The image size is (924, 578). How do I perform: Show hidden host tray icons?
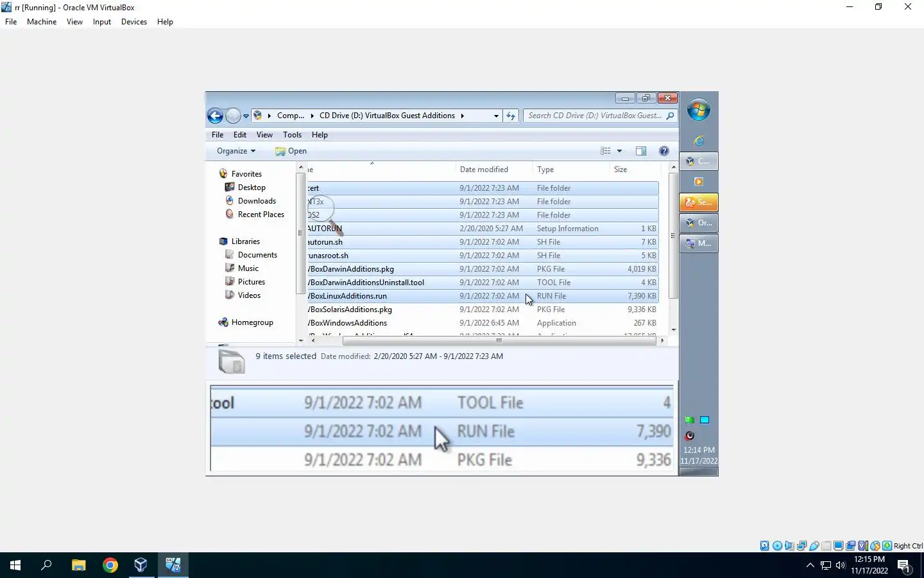tap(810, 565)
